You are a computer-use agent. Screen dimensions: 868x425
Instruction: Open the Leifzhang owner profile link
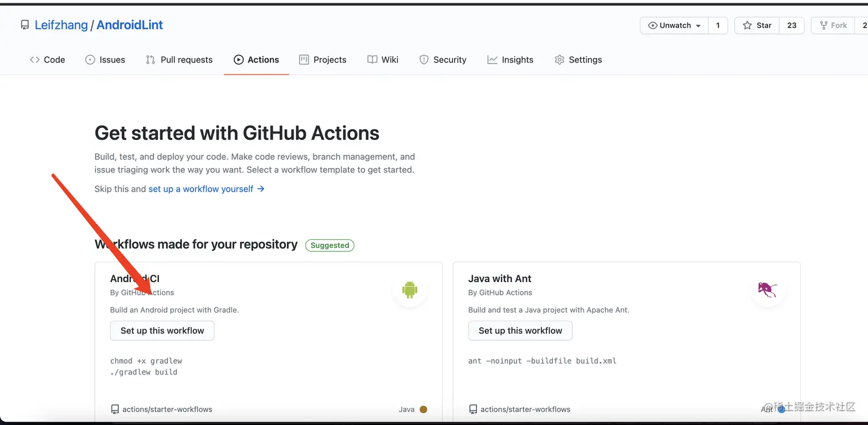[61, 25]
